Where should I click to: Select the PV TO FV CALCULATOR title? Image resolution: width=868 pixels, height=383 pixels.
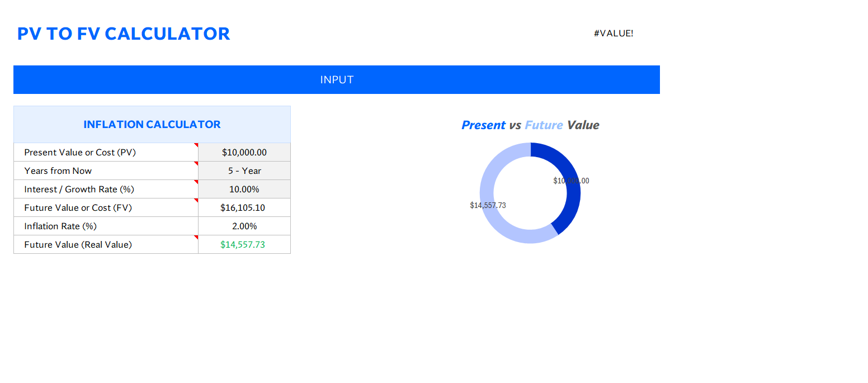[x=124, y=34]
